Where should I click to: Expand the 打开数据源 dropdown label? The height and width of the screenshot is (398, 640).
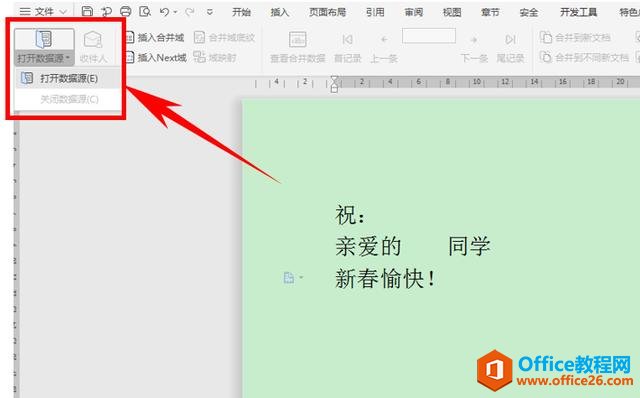(x=44, y=58)
